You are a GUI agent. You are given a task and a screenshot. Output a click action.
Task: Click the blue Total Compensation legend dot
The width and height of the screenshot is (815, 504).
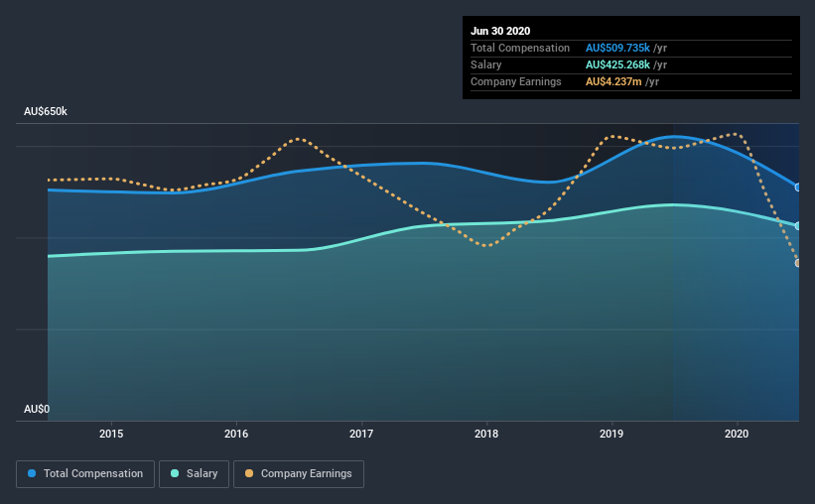32,473
